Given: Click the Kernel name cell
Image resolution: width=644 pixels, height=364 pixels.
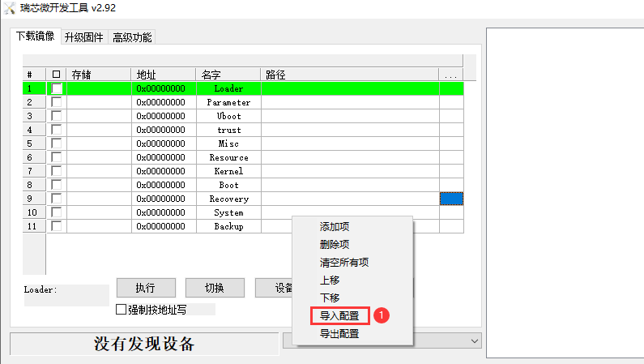Looking at the screenshot, I should click(x=228, y=171).
